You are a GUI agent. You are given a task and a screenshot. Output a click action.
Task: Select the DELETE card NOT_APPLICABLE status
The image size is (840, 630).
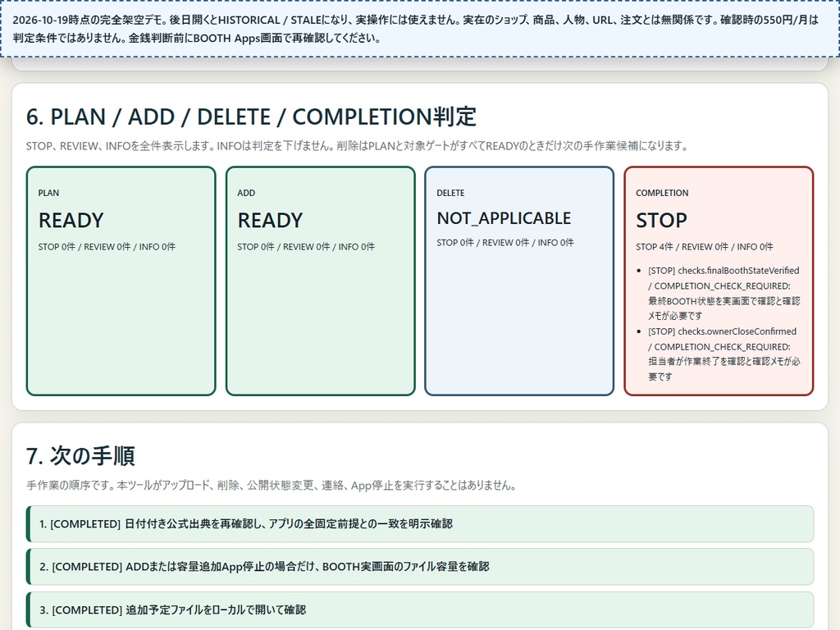504,218
